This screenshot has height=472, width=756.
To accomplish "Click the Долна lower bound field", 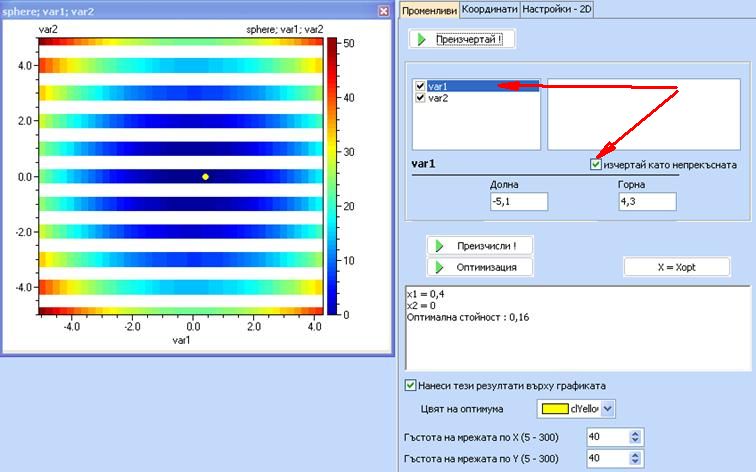I will pyautogui.click(x=518, y=202).
